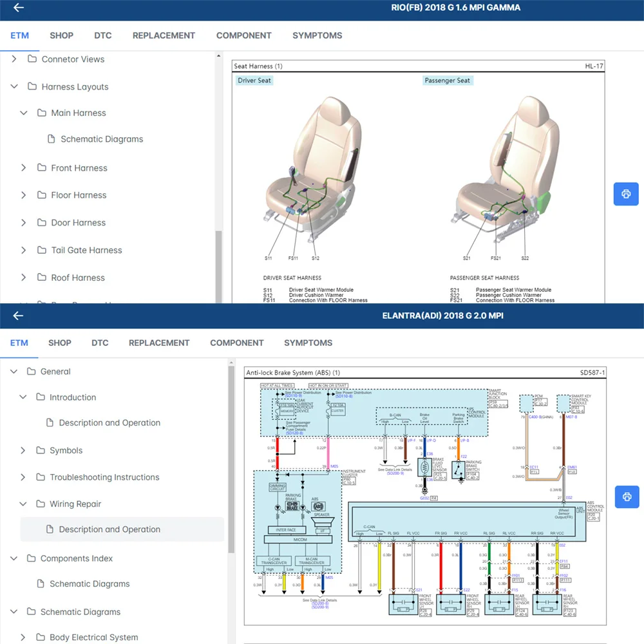644x644 pixels.
Task: Open the SYMPTOMS tab in the ELANTRA panel
Action: point(308,343)
